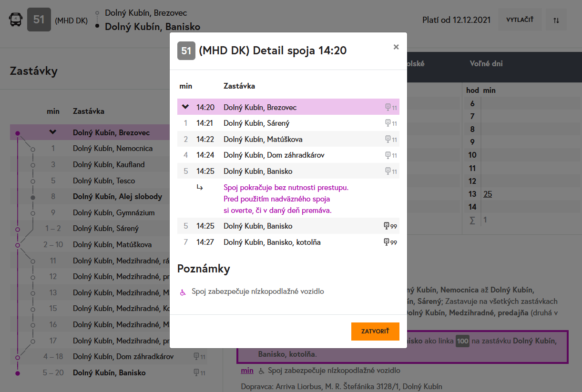Collapse chevron next to 14:20 Brezovec
The height and width of the screenshot is (392, 582).
185,107
